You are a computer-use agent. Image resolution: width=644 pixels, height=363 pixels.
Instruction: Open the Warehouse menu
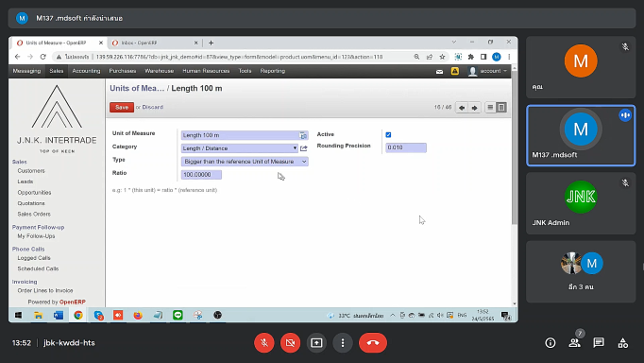(159, 71)
